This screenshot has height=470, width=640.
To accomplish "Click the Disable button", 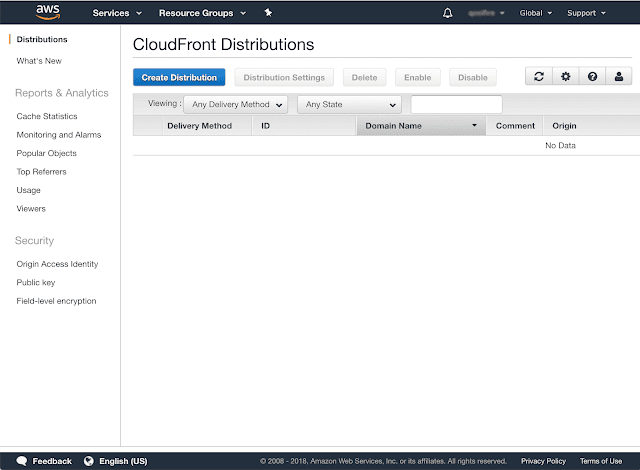I will tap(473, 77).
